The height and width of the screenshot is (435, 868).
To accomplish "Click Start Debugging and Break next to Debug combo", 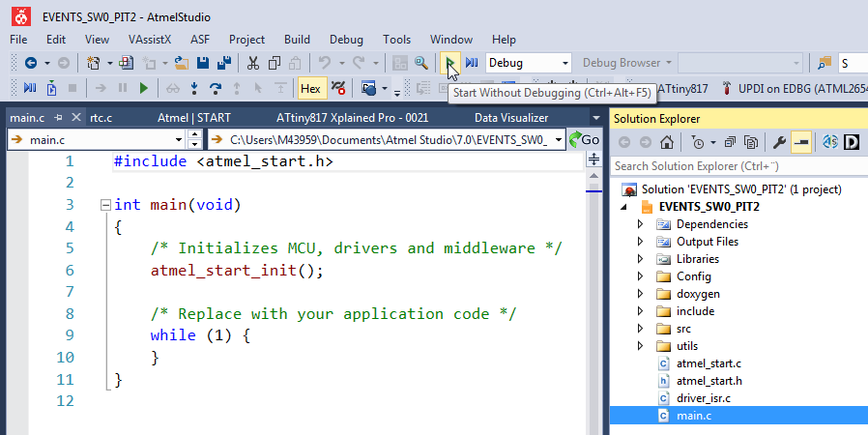I will (x=472, y=63).
